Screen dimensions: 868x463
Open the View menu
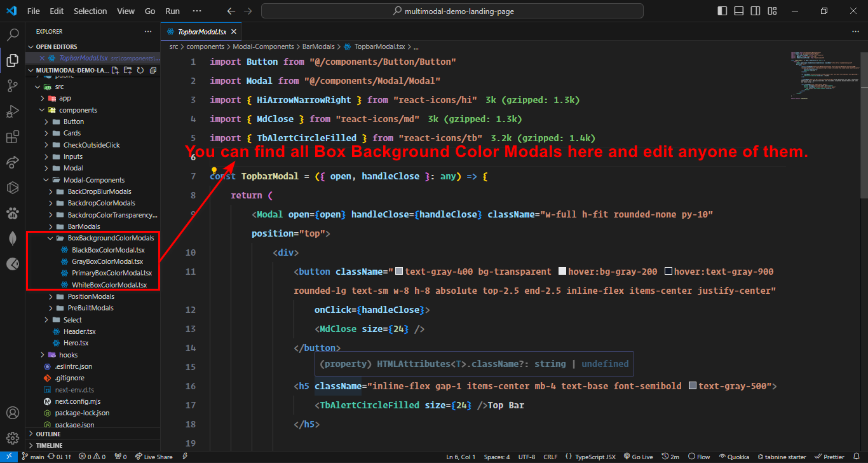click(126, 11)
